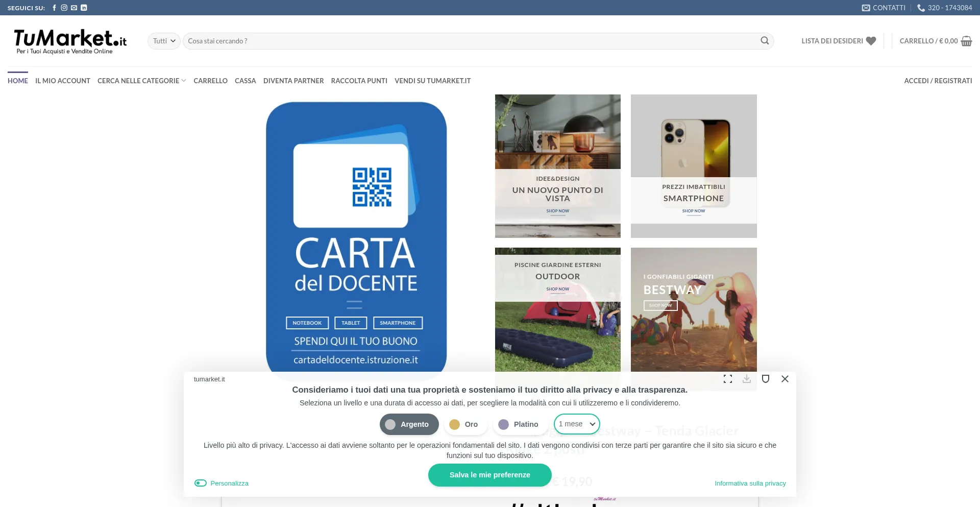Click the shield icon in cookie banner
The image size is (980, 507).
pyautogui.click(x=766, y=379)
